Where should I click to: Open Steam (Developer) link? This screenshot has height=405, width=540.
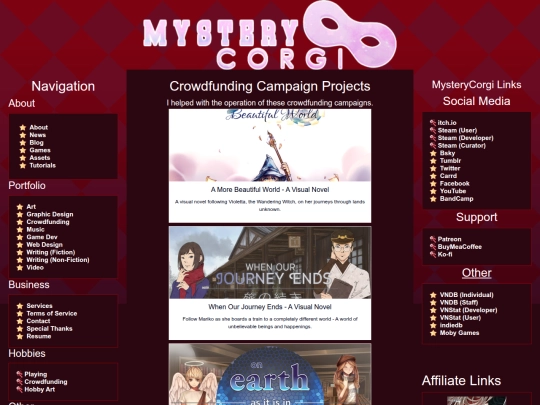pyautogui.click(x=466, y=138)
